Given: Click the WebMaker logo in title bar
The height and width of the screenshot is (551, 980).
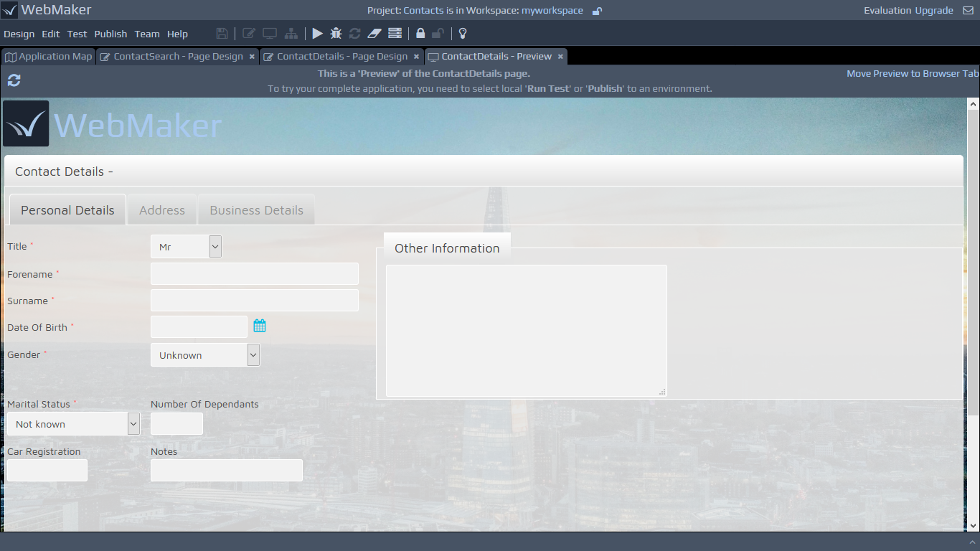Looking at the screenshot, I should coord(9,10).
